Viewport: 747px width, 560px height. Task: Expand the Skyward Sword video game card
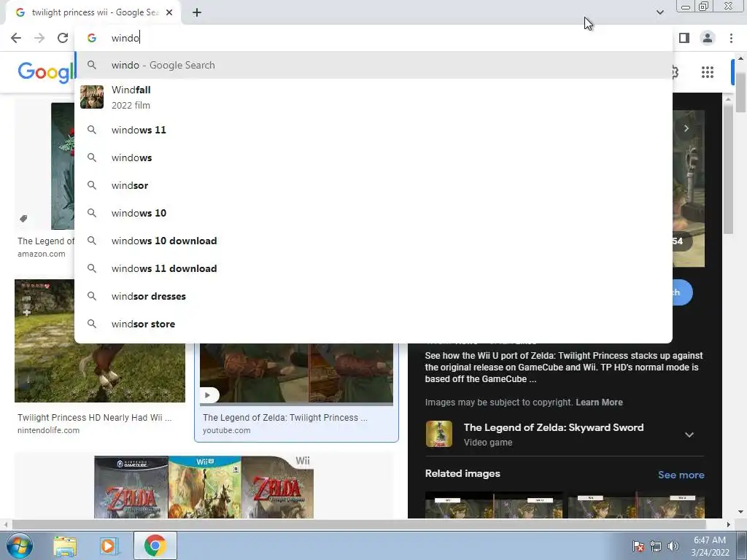pyautogui.click(x=689, y=435)
